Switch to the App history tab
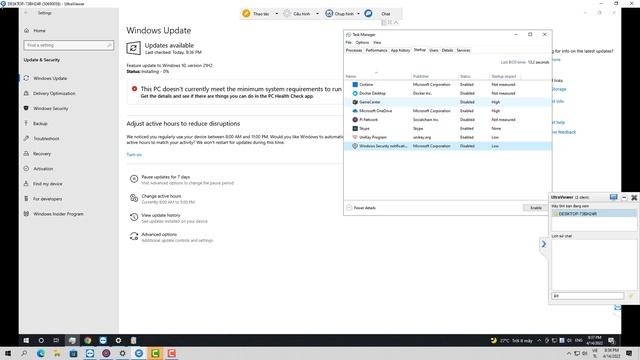The image size is (640, 360). point(400,50)
